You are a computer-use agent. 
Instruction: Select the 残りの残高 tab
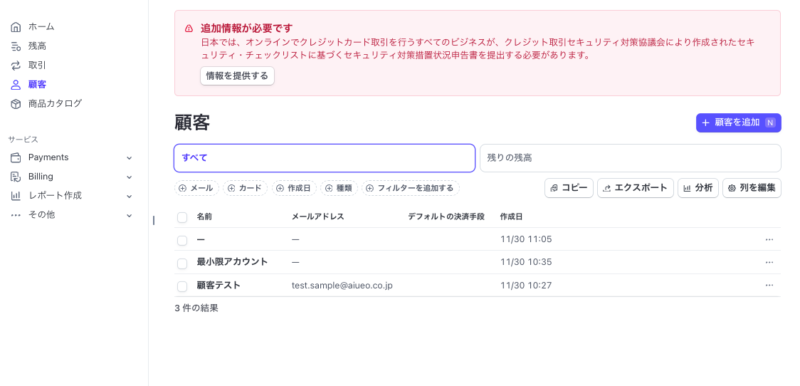(x=630, y=158)
